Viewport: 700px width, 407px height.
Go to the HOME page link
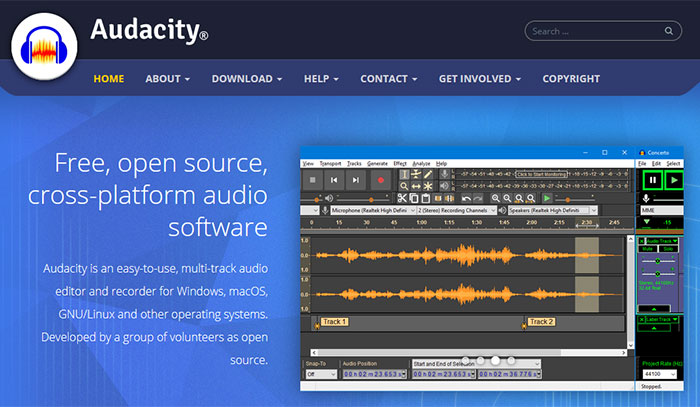(x=108, y=79)
